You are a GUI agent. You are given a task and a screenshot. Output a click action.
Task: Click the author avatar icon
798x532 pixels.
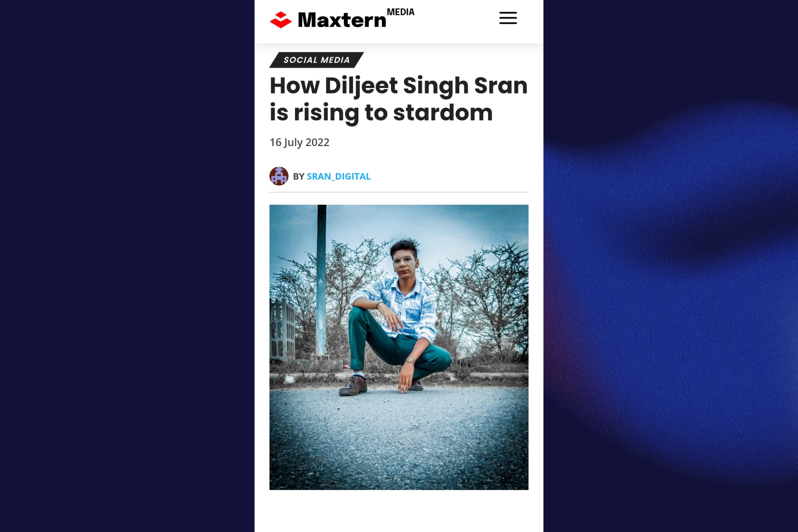pos(279,176)
